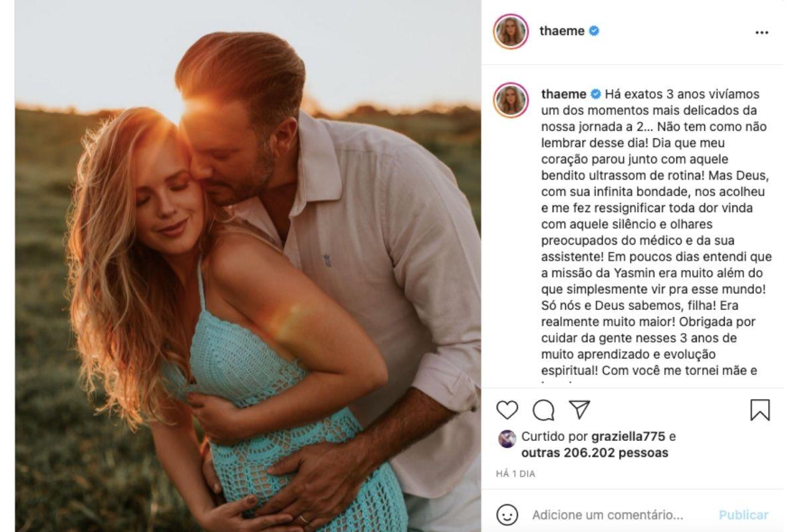Screen dimensions: 798x532
Task: Open comments via speech bubble icon
Action: (x=543, y=410)
